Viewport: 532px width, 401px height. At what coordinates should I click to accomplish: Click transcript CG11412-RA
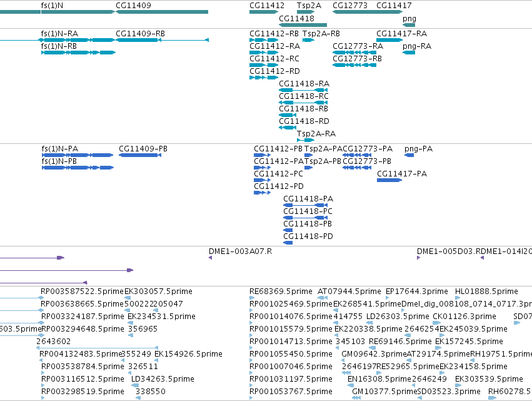[264, 53]
